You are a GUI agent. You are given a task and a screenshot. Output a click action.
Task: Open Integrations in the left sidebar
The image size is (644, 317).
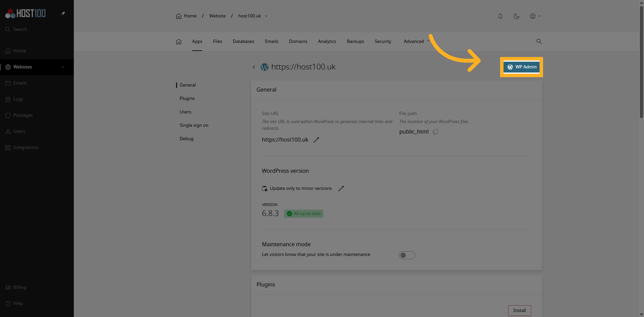click(37, 147)
